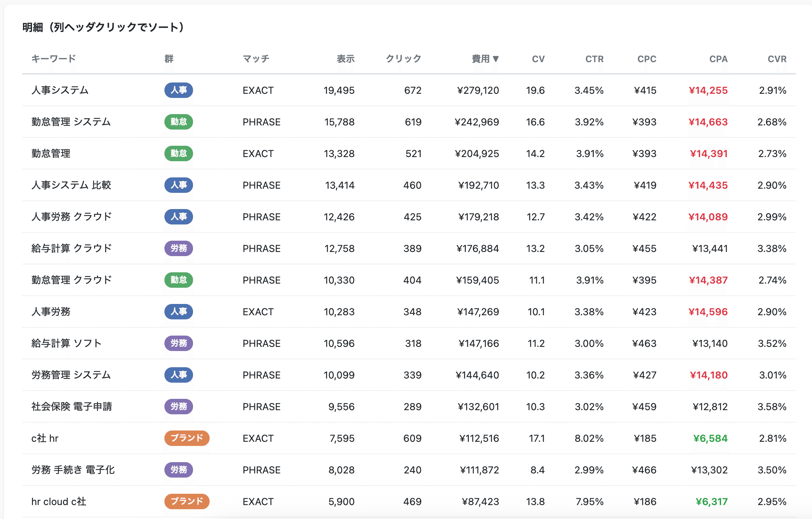Image resolution: width=812 pixels, height=519 pixels.
Task: Click clicks value 619
Action: 413,122
